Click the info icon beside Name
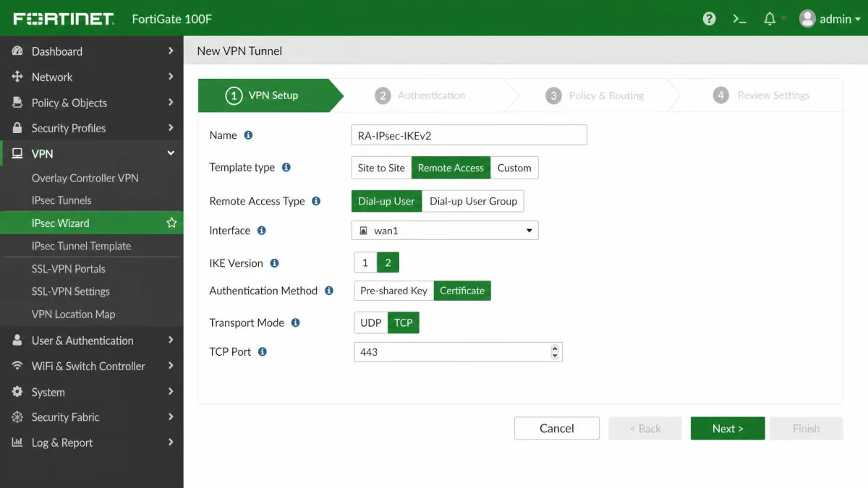This screenshot has width=868, height=488. click(x=248, y=135)
